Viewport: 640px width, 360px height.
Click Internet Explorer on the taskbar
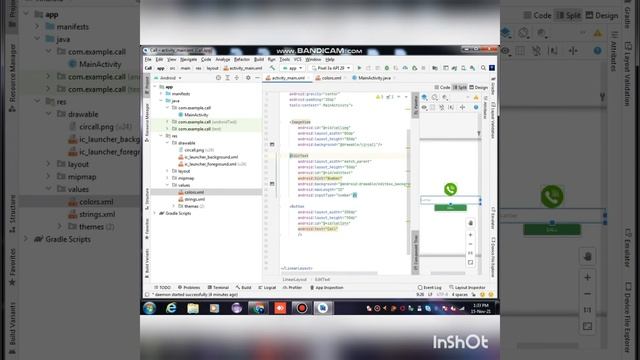click(171, 308)
